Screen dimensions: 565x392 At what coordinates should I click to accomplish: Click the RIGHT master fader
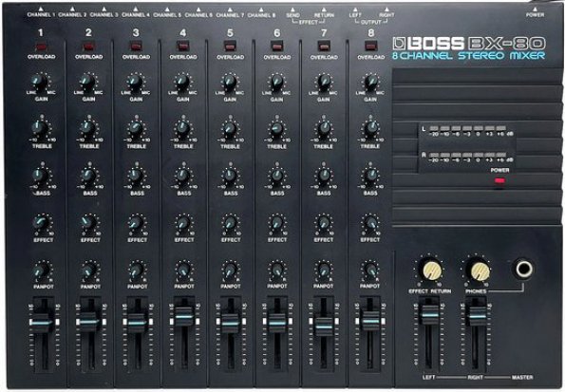point(478,317)
